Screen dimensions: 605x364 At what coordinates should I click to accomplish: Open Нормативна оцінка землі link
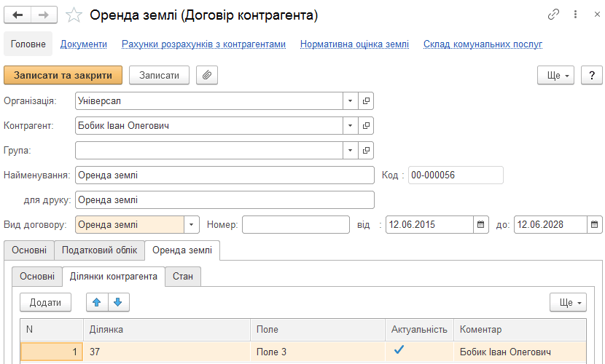coord(354,44)
